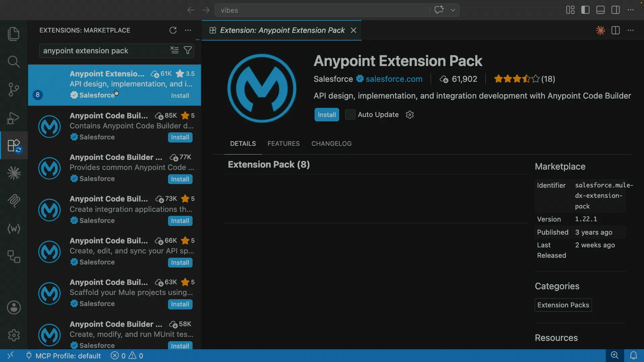The width and height of the screenshot is (644, 362).
Task: Expand the chat dropdown arrow in title bar
Action: (x=453, y=10)
